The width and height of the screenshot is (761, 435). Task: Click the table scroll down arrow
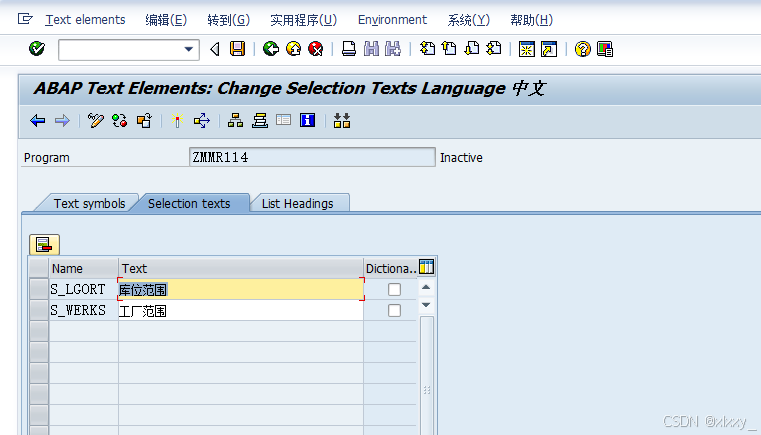click(x=426, y=305)
